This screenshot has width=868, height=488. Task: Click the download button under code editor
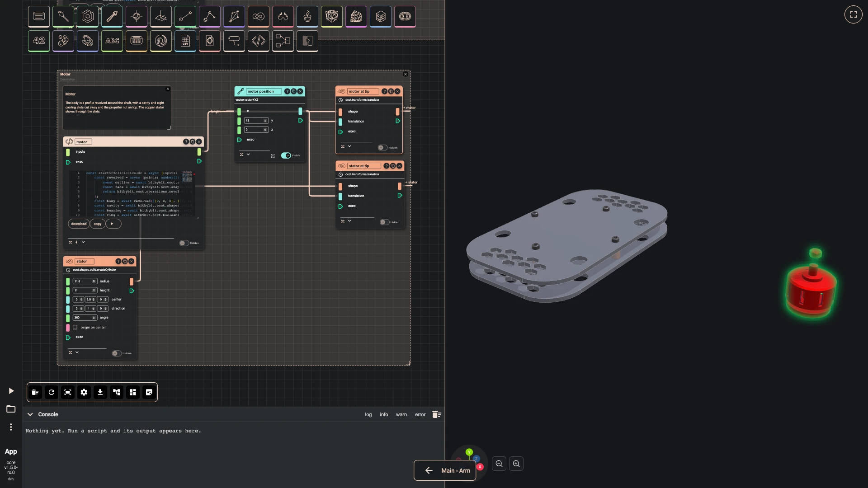[x=79, y=224]
